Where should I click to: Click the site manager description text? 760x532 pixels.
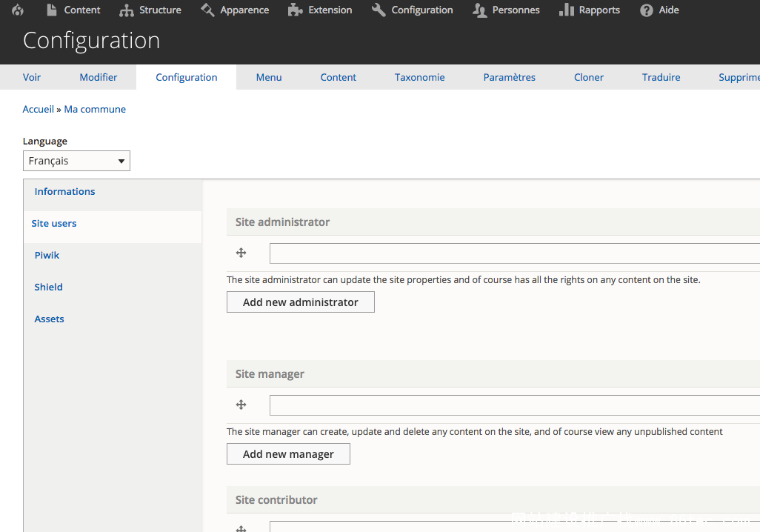click(475, 432)
